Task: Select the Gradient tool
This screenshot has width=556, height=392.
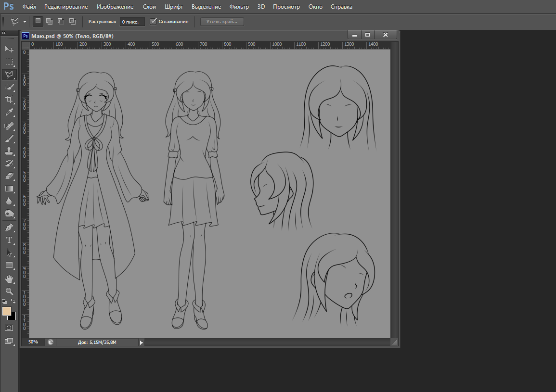Action: [x=9, y=189]
